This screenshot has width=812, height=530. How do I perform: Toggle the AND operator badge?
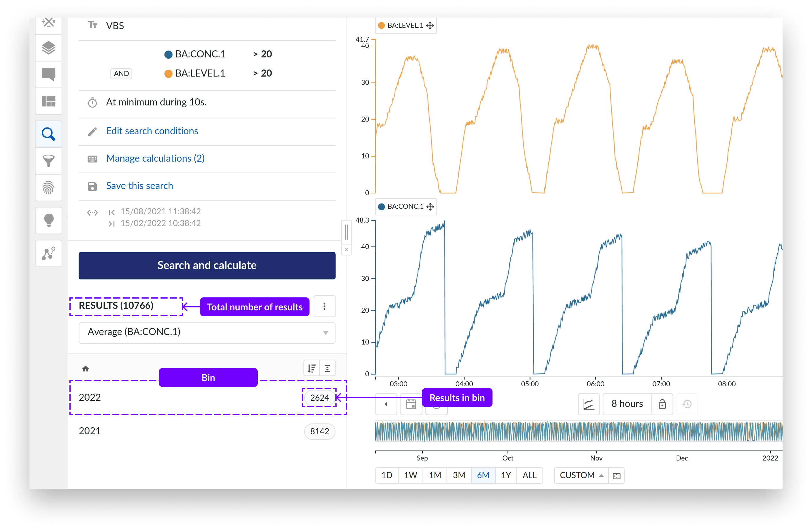(x=121, y=73)
